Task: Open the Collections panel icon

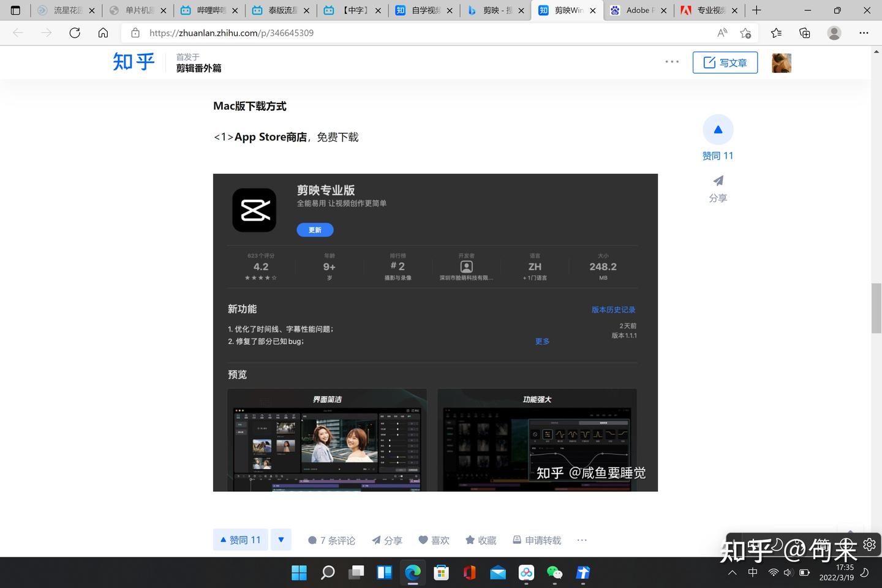Action: tap(805, 33)
